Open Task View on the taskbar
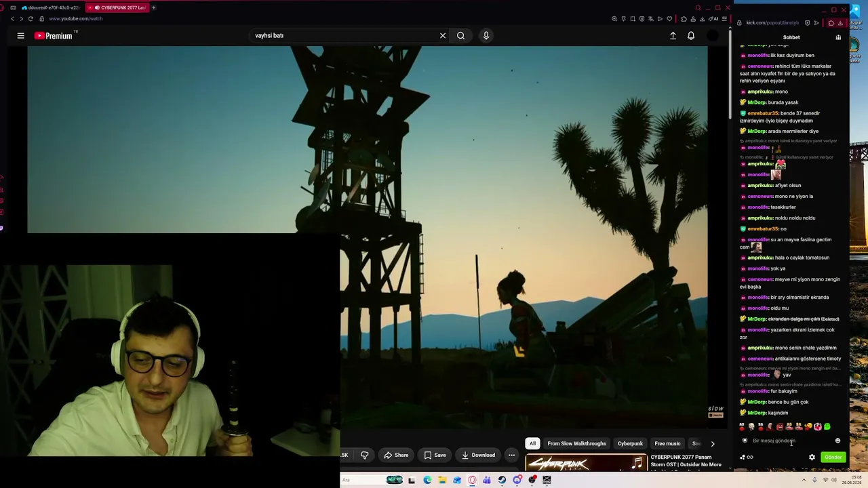This screenshot has height=488, width=868. (412, 480)
